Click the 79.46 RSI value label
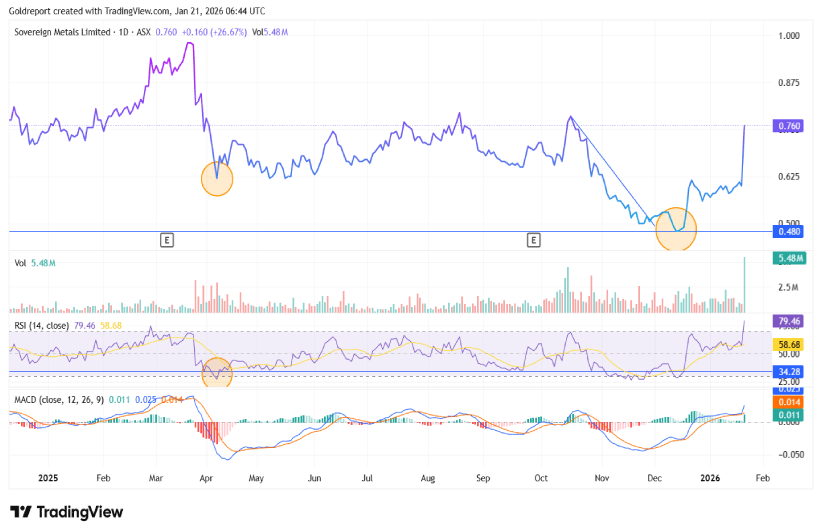The width and height of the screenshot is (814, 523). click(x=787, y=321)
